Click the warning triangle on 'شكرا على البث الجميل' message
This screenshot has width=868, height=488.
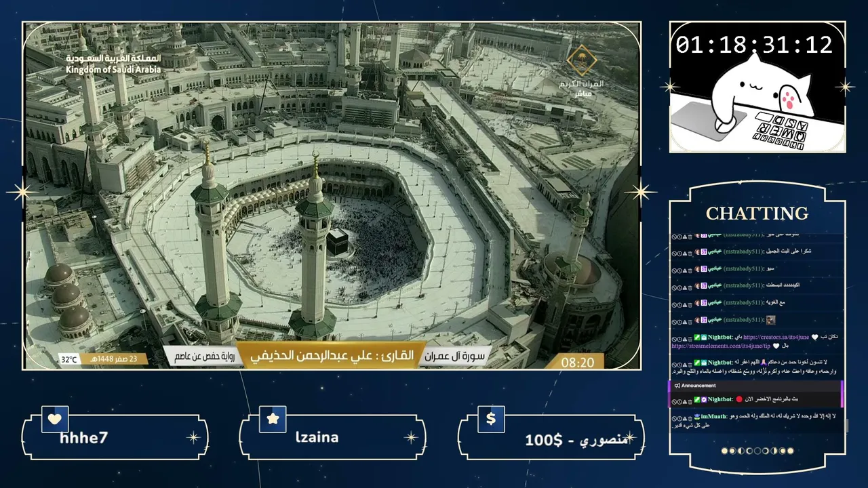coord(685,252)
